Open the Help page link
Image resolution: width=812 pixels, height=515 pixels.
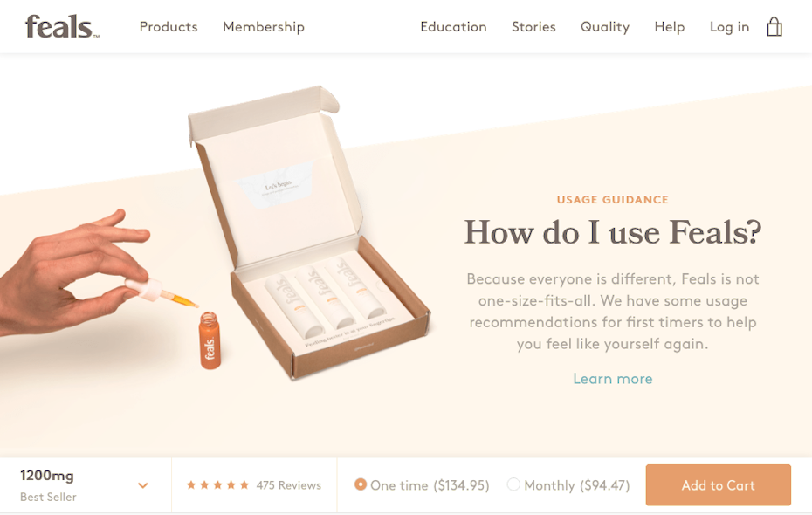point(670,27)
